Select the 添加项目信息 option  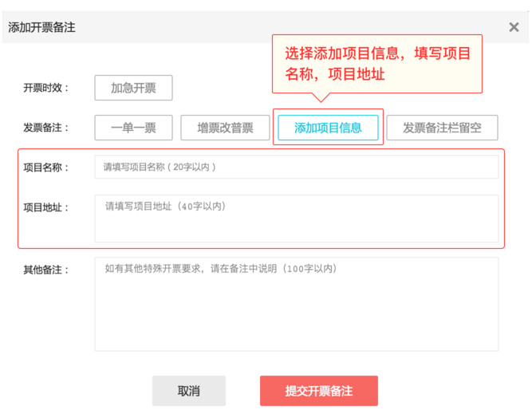(328, 128)
